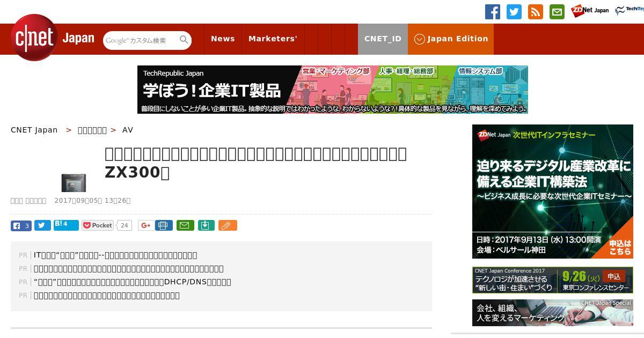Open the TechRepublic logo link
The height and width of the screenshot is (338, 644).
pos(630,11)
